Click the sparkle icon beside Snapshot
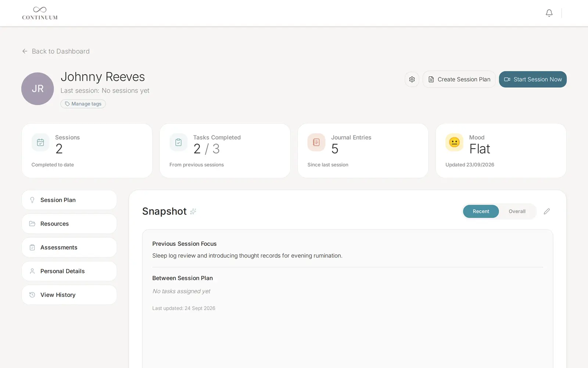The width and height of the screenshot is (588, 368). click(x=193, y=211)
